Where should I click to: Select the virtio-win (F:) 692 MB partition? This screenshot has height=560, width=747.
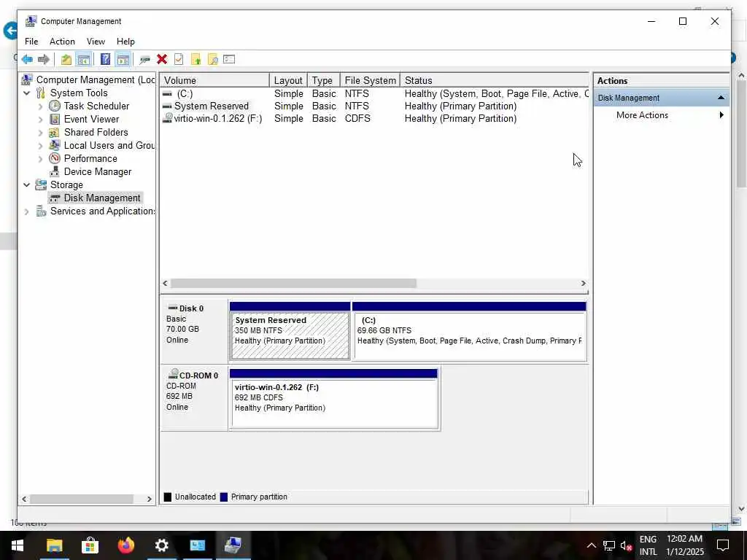pos(334,399)
